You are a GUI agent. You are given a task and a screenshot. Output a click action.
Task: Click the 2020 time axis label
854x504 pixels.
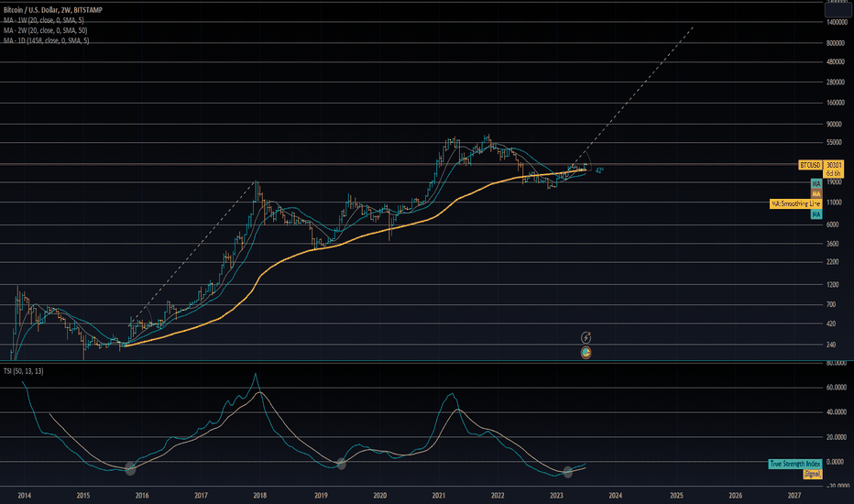tap(379, 495)
